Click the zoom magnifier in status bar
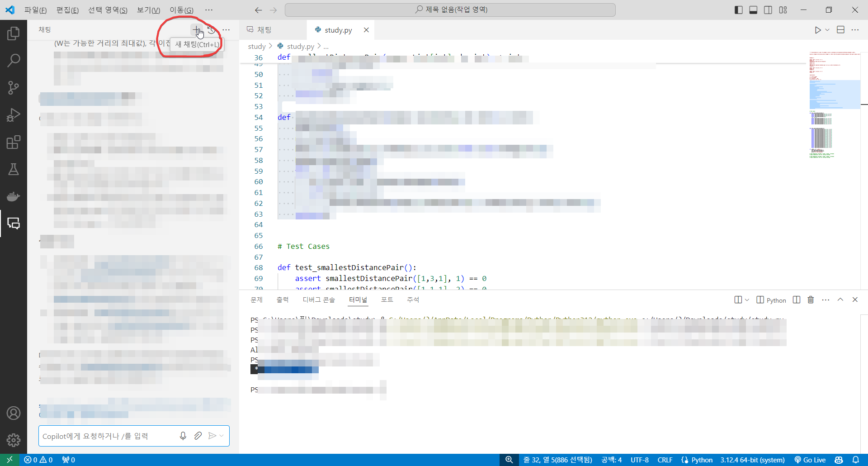Screen dimensions: 868x466 (509, 460)
